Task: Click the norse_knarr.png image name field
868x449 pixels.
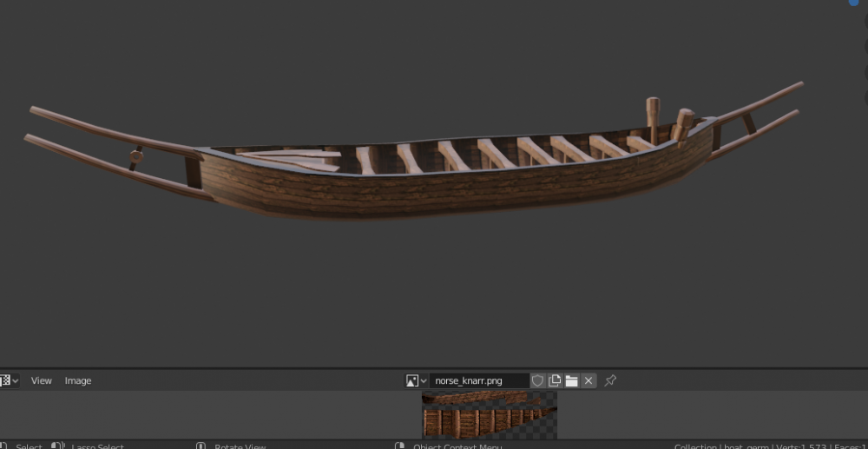Action: [x=477, y=380]
